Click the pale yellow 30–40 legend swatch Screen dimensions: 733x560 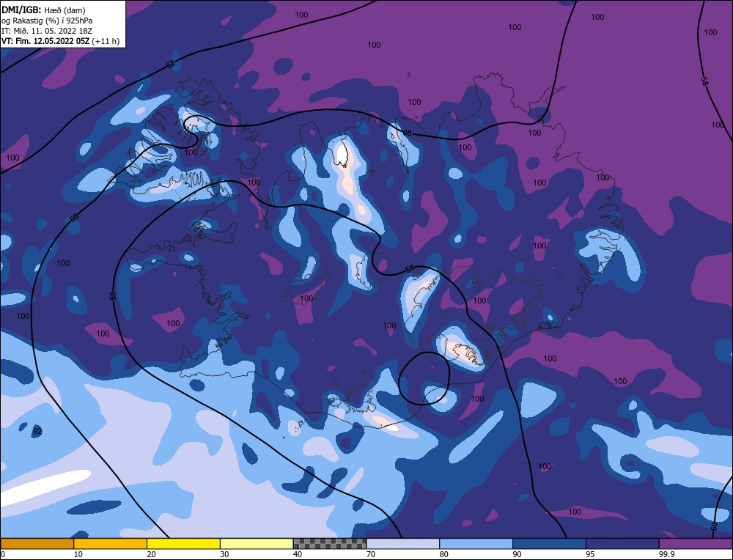pyautogui.click(x=257, y=543)
